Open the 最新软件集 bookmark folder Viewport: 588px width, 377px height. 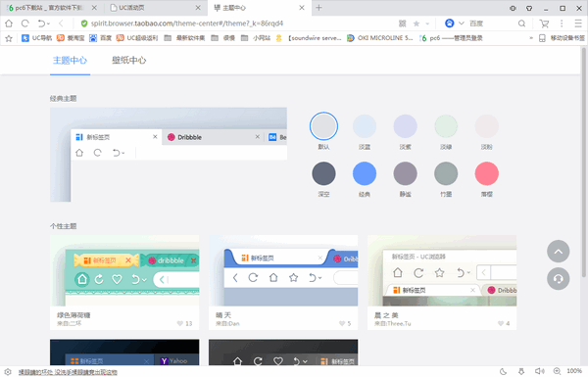coord(184,38)
